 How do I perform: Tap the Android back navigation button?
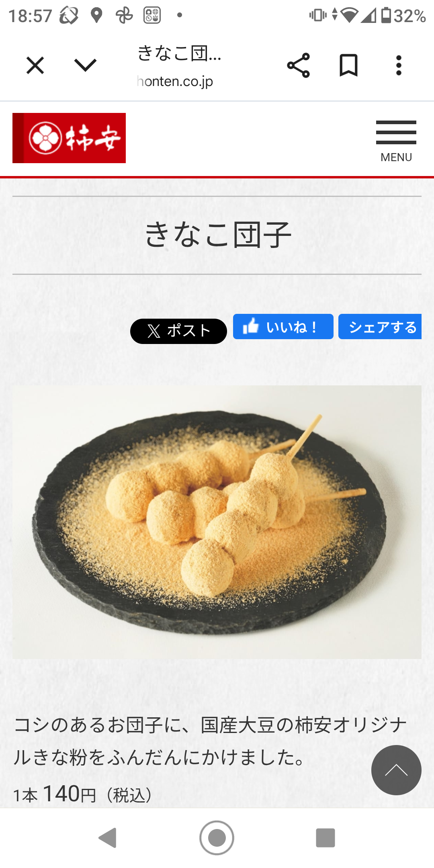click(x=108, y=838)
